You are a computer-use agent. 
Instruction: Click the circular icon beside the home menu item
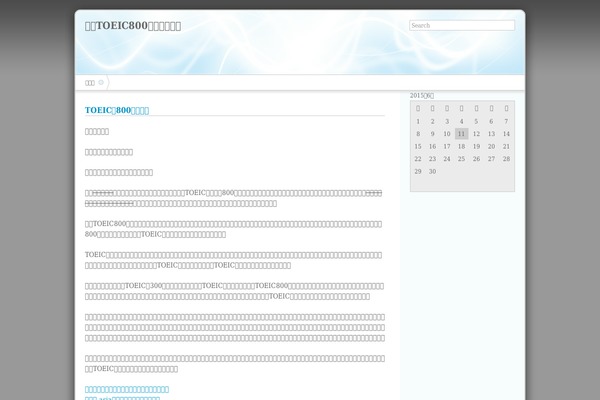click(x=101, y=82)
